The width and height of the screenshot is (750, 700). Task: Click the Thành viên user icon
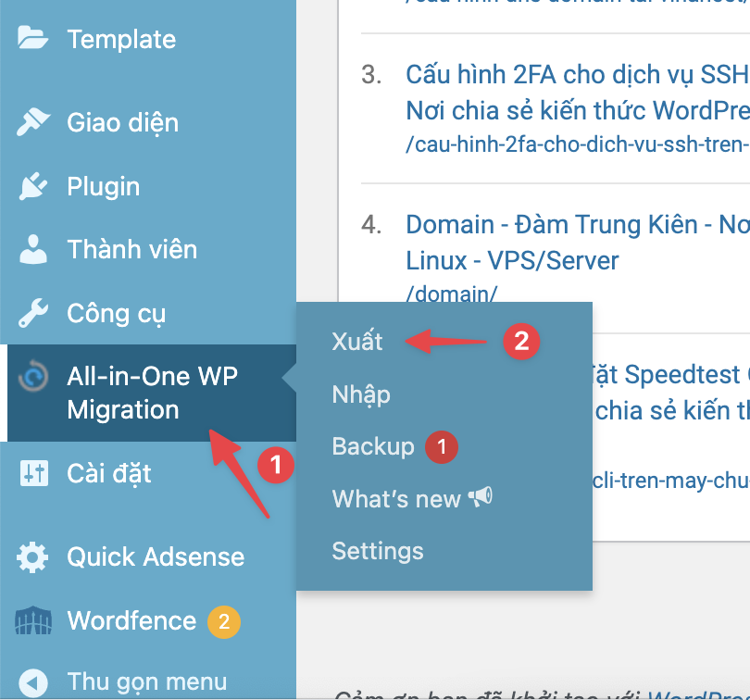click(33, 249)
